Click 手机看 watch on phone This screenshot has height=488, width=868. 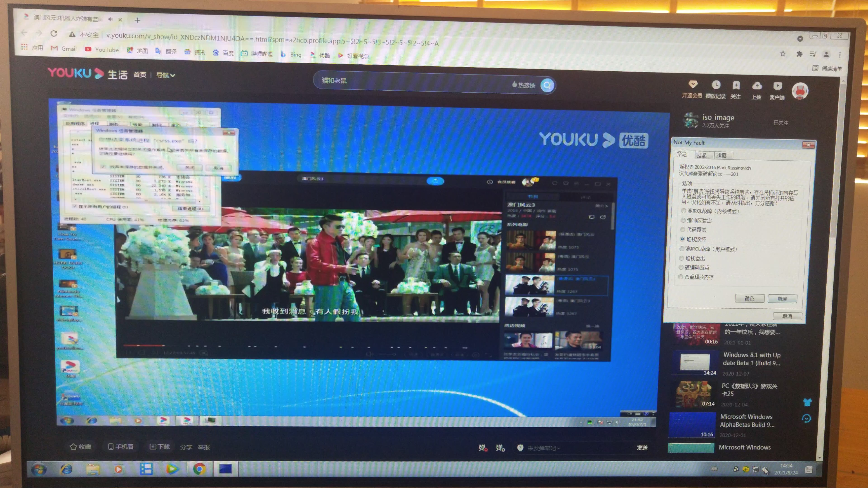[121, 447]
